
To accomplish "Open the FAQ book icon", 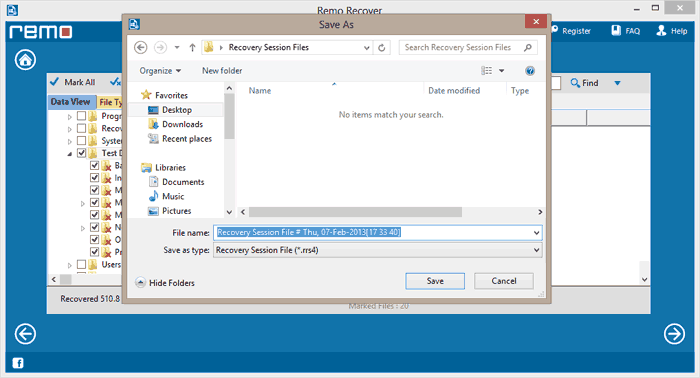I will click(616, 30).
